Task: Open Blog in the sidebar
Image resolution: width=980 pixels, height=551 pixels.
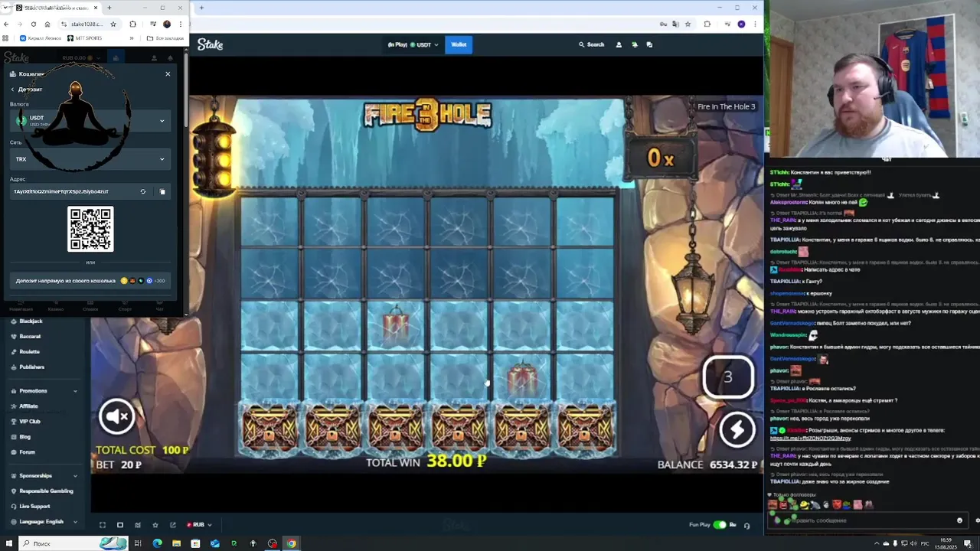Action: (x=24, y=437)
